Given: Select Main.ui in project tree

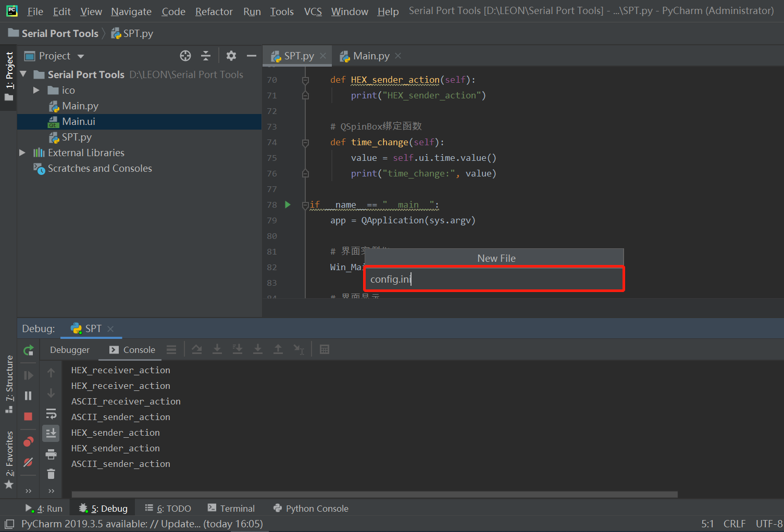Looking at the screenshot, I should [139, 121].
